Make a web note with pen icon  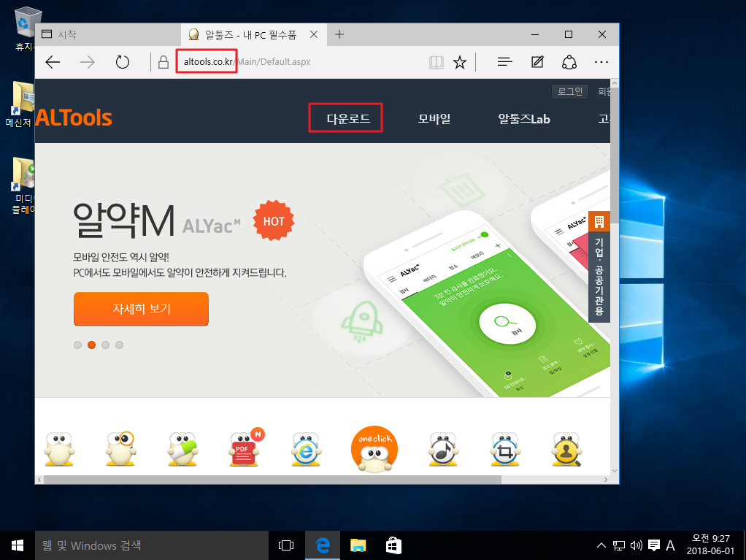(537, 62)
